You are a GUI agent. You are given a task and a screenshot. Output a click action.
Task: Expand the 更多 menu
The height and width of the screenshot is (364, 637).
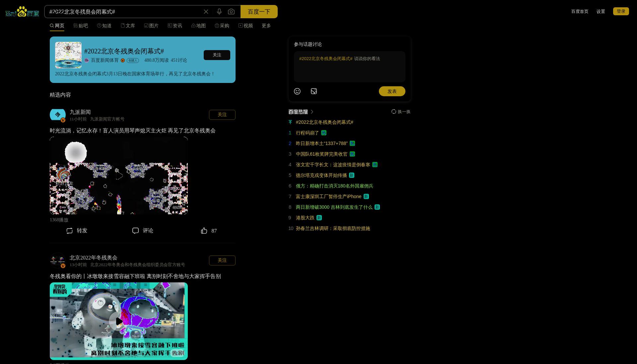266,26
